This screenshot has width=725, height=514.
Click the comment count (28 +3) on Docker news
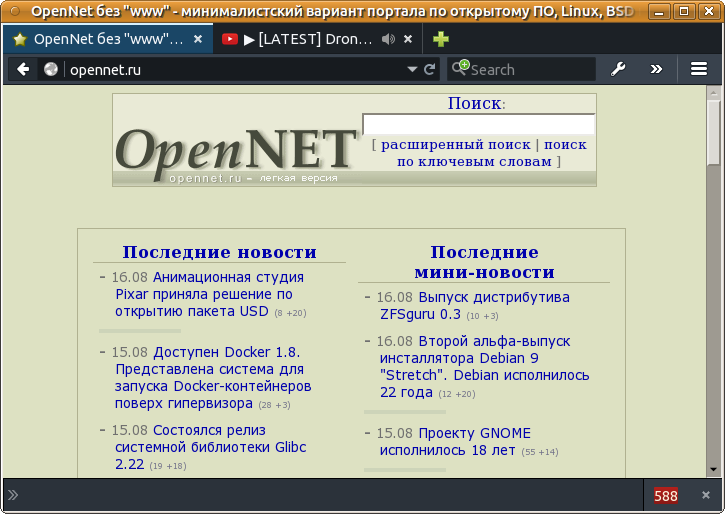pyautogui.click(x=274, y=405)
